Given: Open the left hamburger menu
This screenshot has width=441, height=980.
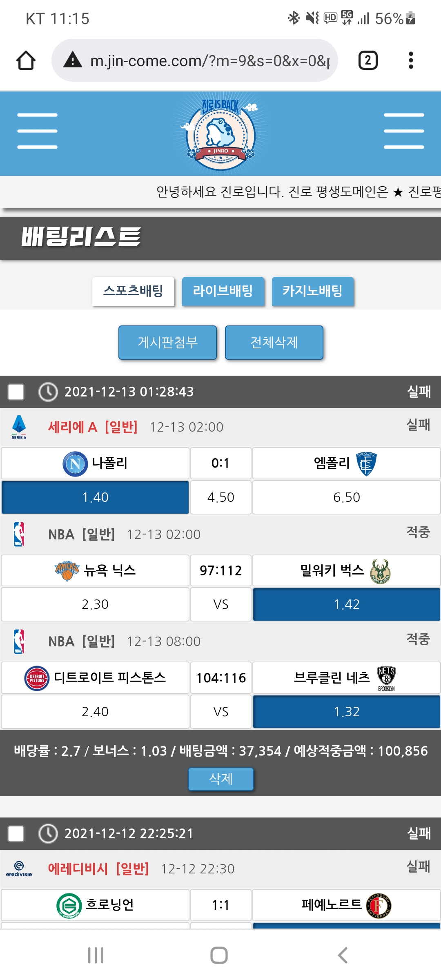Looking at the screenshot, I should 37,131.
